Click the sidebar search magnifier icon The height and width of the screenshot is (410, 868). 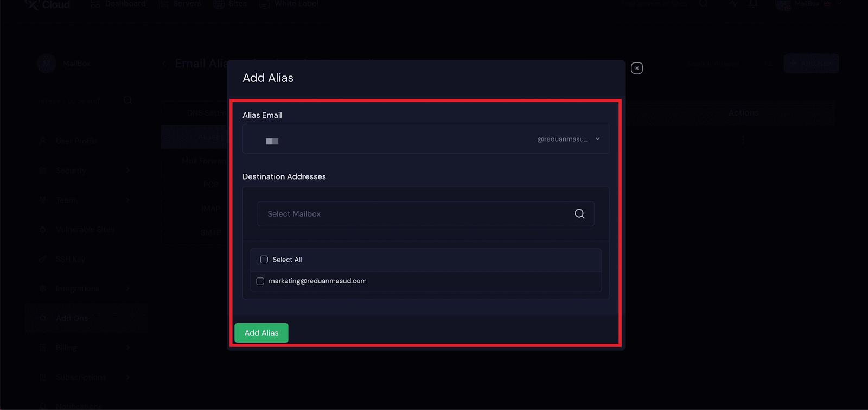(128, 100)
